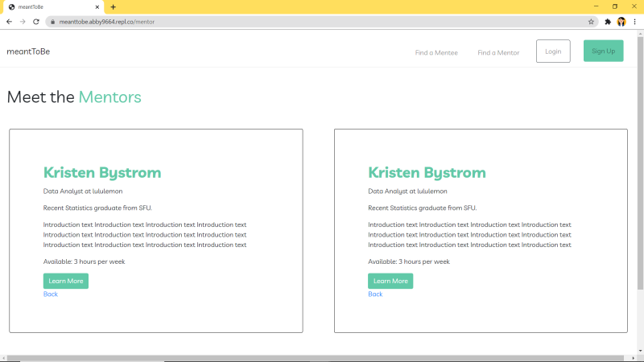Viewport: 644px width, 362px height.
Task: Open Find a Mentee nav link
Action: point(436,52)
